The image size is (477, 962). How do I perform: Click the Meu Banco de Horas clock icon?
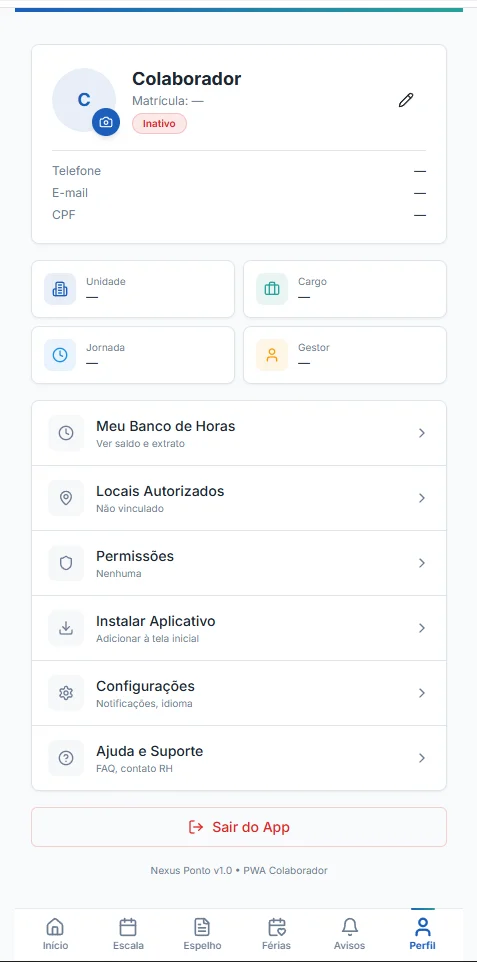pyautogui.click(x=66, y=433)
